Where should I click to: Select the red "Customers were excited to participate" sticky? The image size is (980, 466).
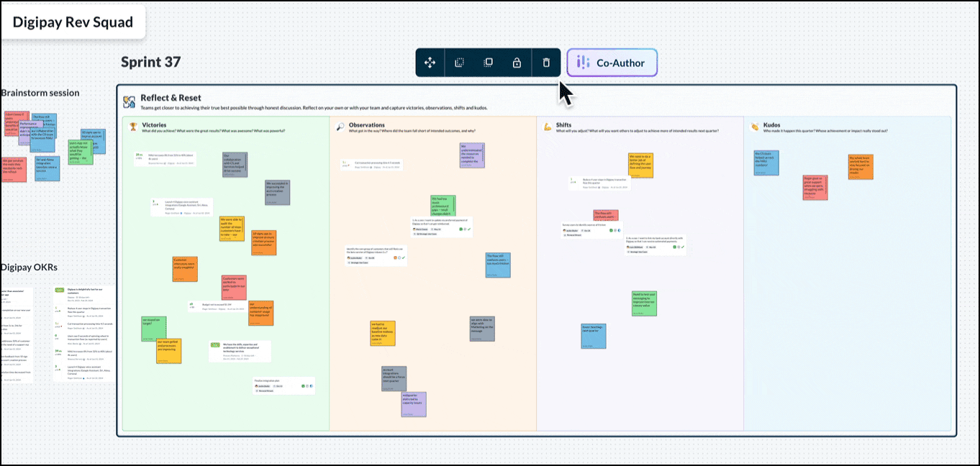tap(234, 288)
